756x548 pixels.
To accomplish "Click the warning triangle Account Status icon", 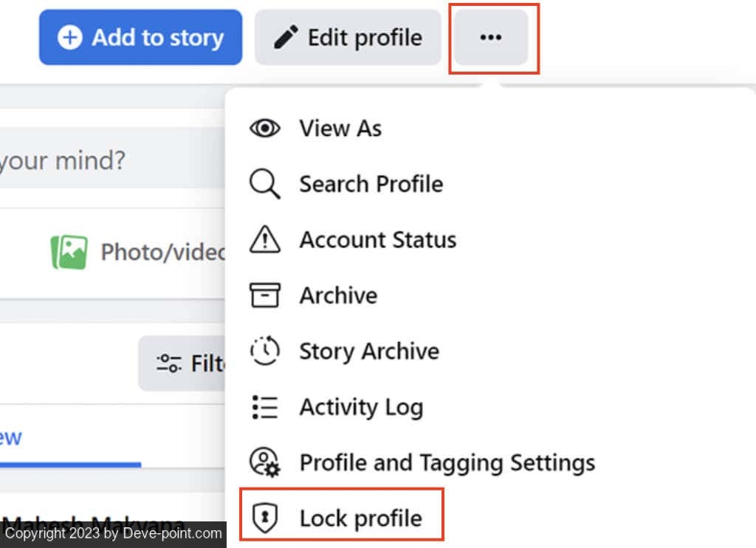I will click(265, 239).
